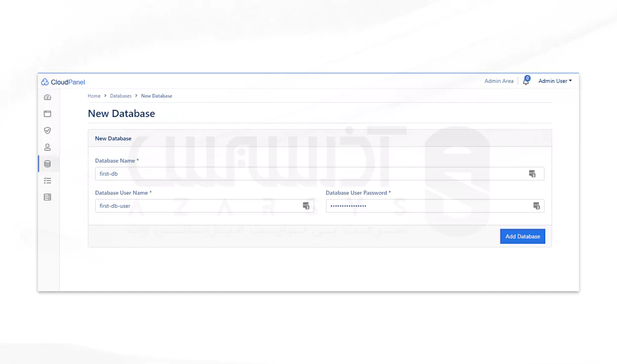The image size is (617, 364).
Task: Click the CloudPanel logo
Action: [63, 82]
